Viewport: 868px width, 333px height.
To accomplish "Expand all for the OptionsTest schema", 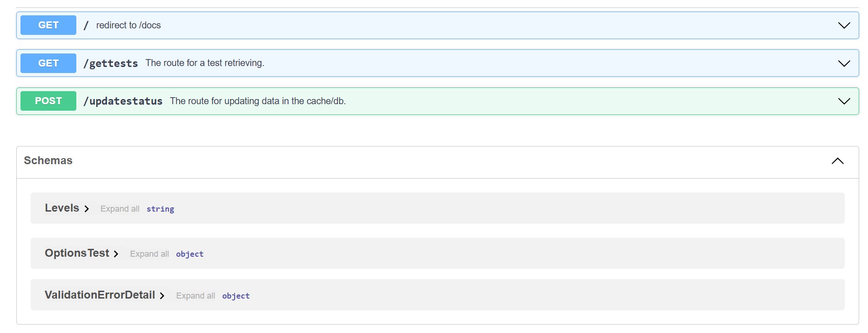I will click(149, 254).
